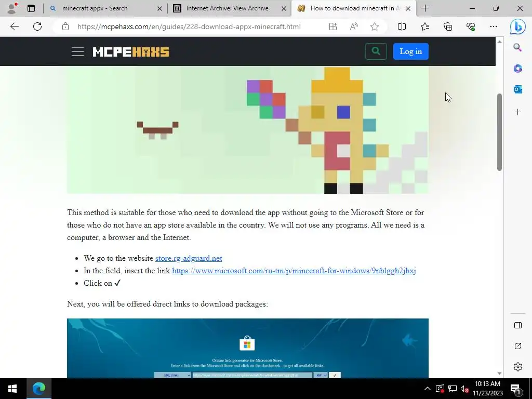Open Outlook in the sidebar

pos(517,89)
